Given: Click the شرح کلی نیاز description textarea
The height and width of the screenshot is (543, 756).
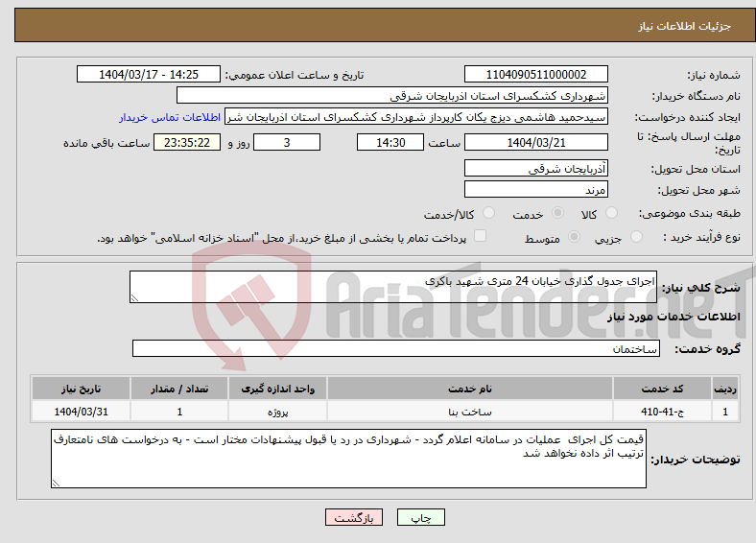Looking at the screenshot, I should (x=393, y=287).
